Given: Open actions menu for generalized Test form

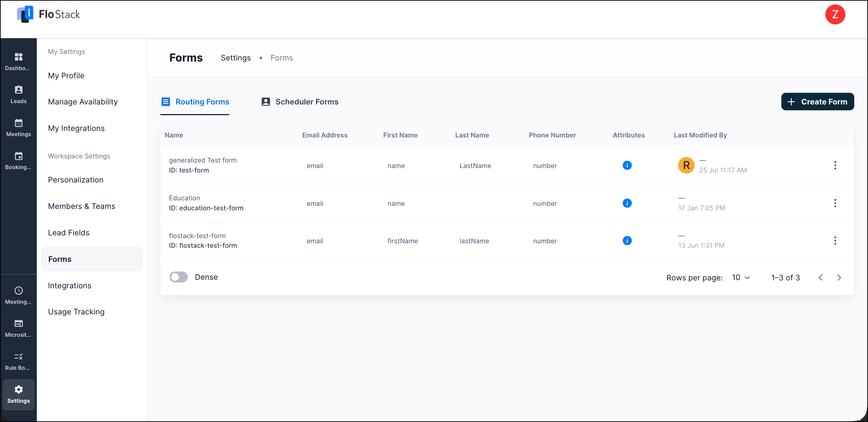Looking at the screenshot, I should 835,165.
